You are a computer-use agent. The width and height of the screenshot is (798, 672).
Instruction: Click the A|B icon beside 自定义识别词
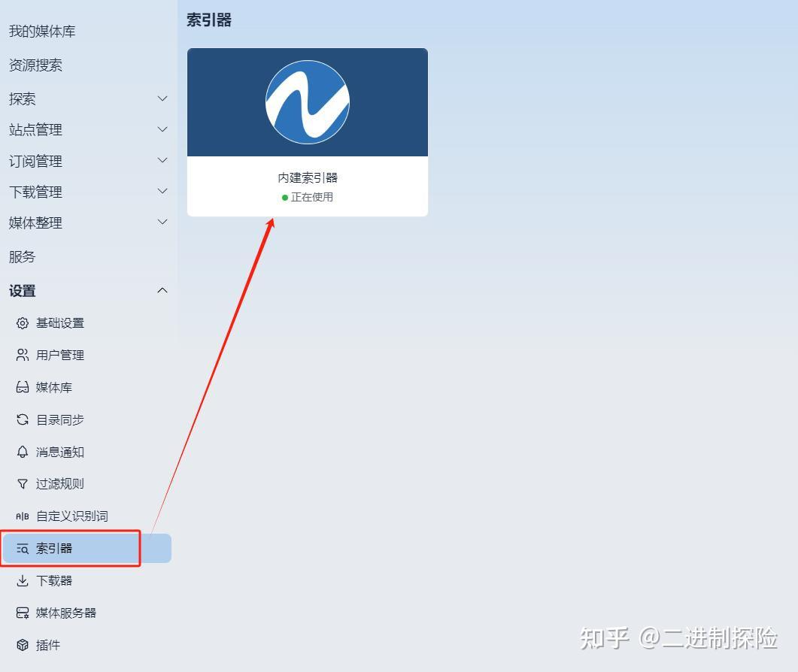(x=23, y=516)
